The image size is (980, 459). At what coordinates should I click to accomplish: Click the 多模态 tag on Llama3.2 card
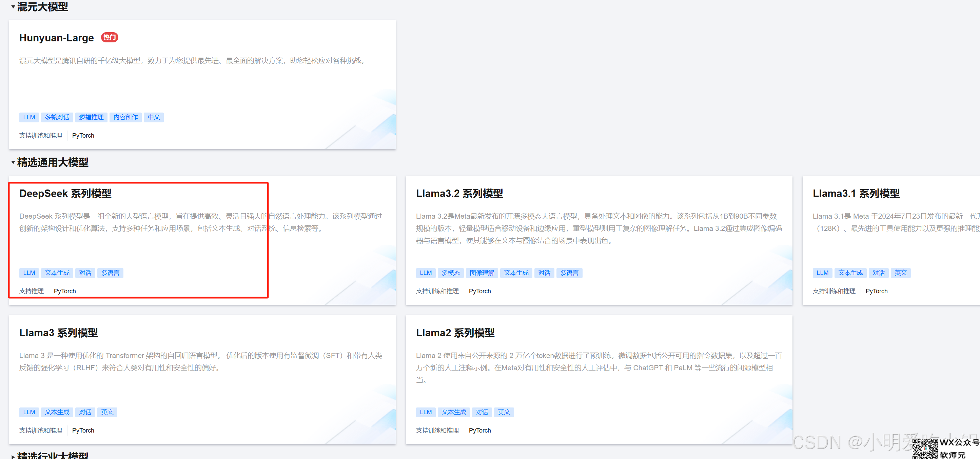pyautogui.click(x=451, y=273)
